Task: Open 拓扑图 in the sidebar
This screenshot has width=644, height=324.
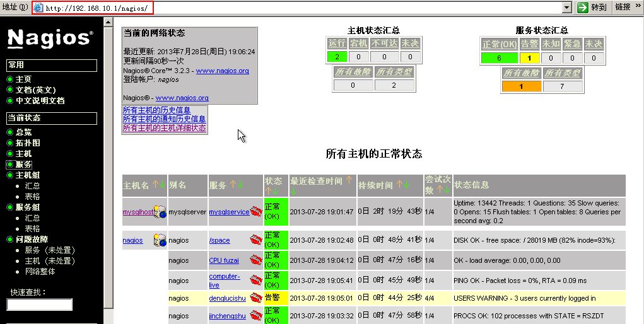Action: (x=28, y=143)
